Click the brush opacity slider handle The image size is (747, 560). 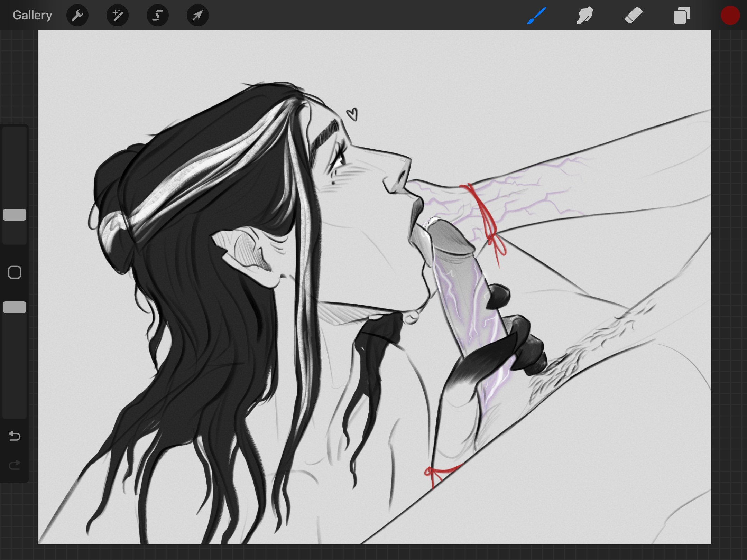(x=15, y=307)
